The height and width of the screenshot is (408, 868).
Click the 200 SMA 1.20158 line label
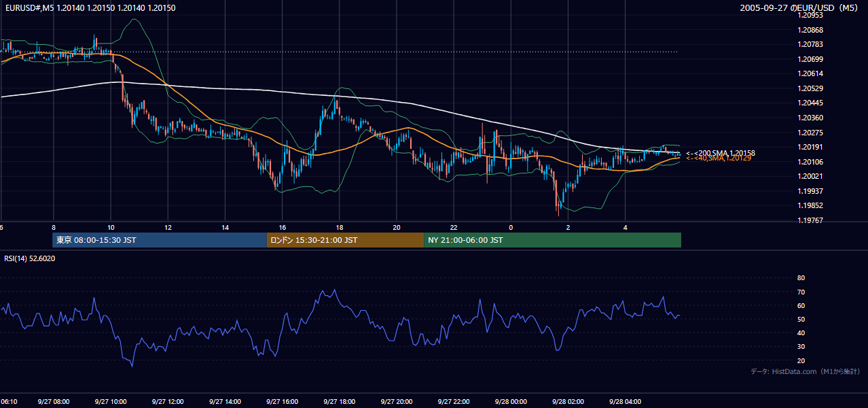pyautogui.click(x=721, y=153)
